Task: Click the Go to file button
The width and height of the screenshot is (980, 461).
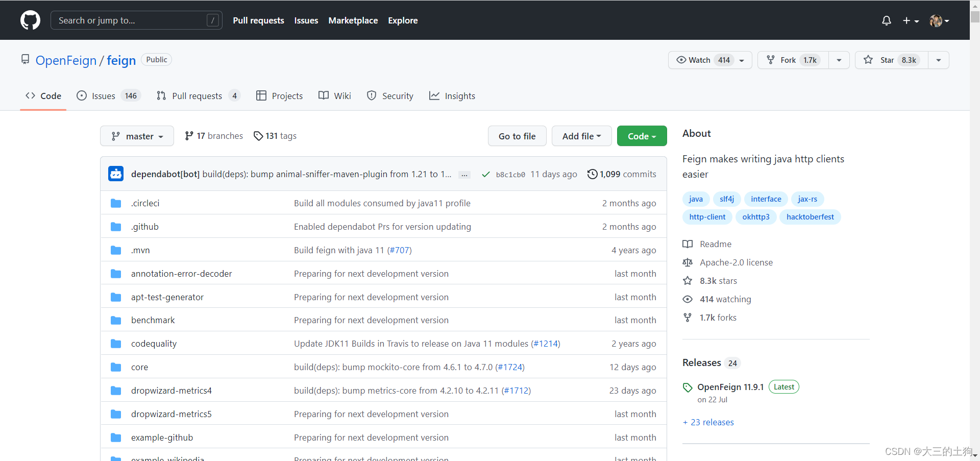Action: (x=517, y=136)
